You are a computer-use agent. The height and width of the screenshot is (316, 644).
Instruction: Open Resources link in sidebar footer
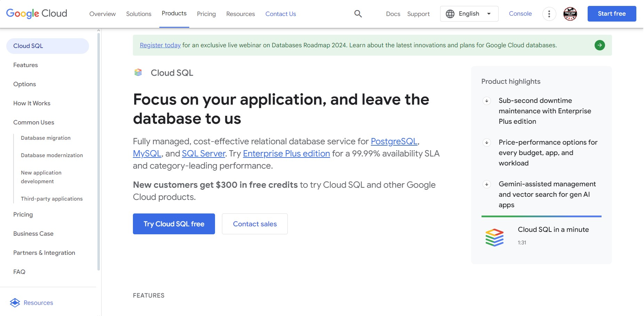[x=38, y=303]
